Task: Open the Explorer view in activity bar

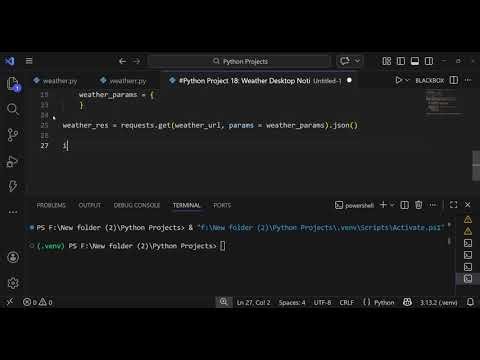Action: 13,83
